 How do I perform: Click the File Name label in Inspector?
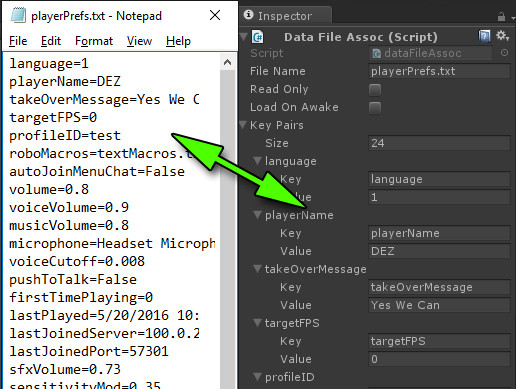point(278,71)
